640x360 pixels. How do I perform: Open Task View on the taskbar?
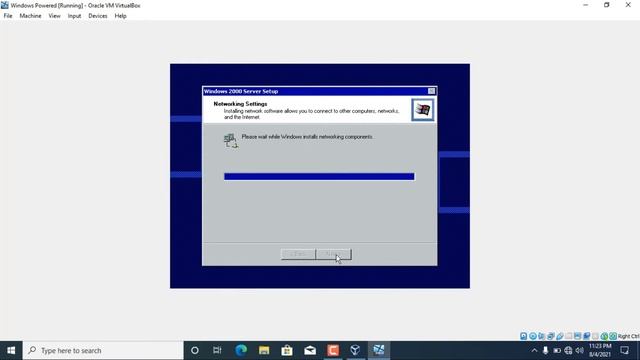(217, 350)
